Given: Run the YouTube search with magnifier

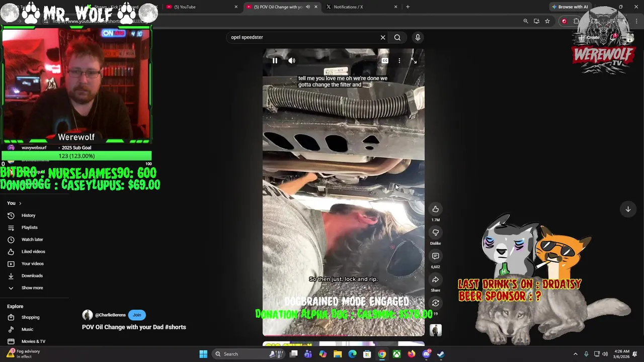Looking at the screenshot, I should click(397, 37).
